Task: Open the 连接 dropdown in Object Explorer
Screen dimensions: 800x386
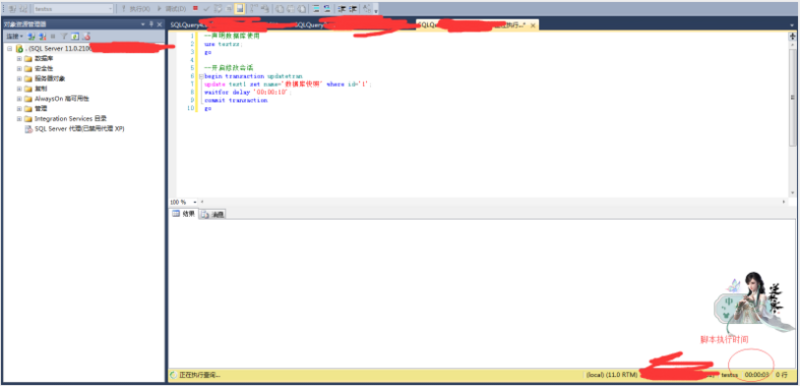Action: [x=15, y=36]
